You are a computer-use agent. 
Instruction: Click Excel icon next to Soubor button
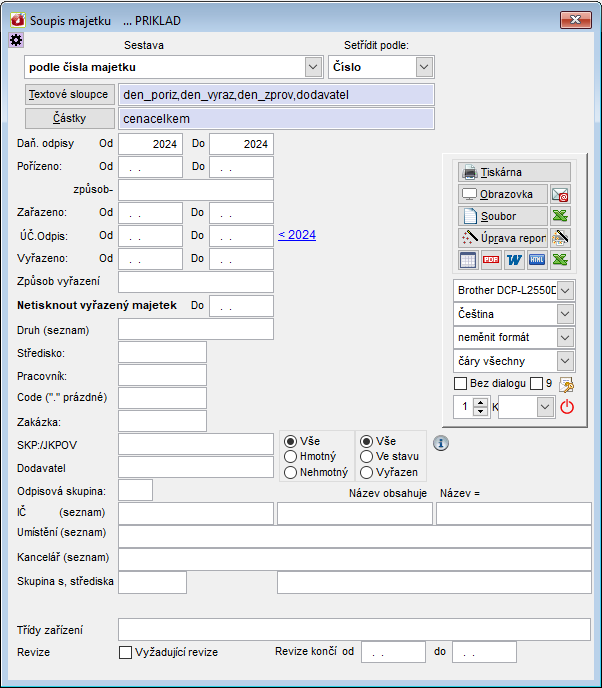(560, 216)
